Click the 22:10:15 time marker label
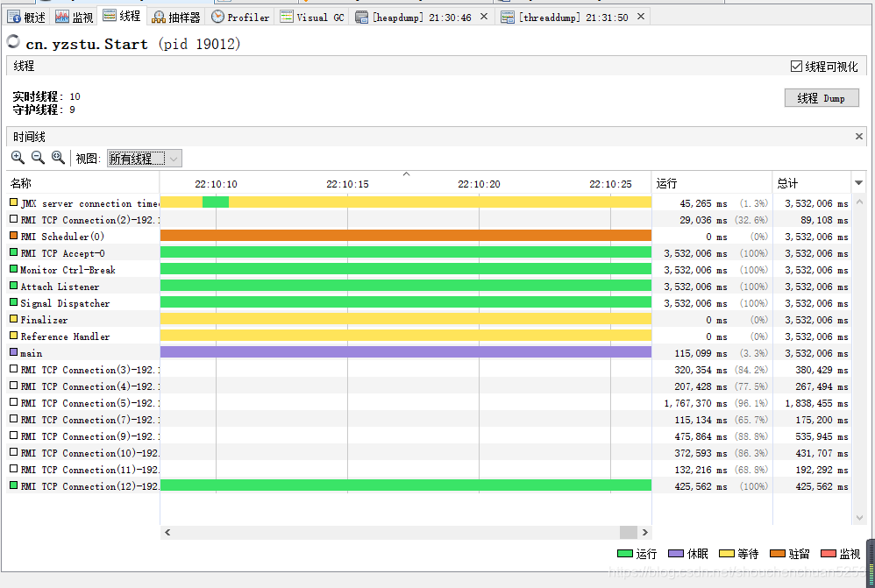 (x=348, y=184)
